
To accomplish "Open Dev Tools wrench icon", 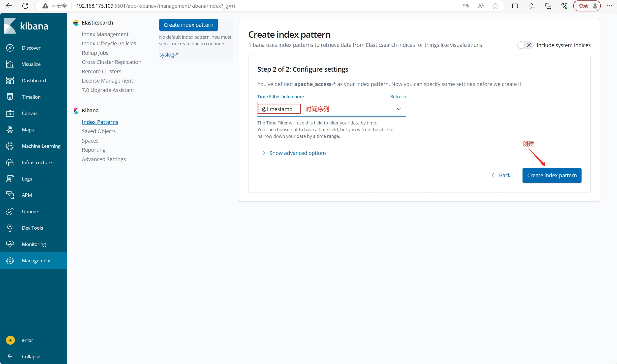I will click(10, 228).
